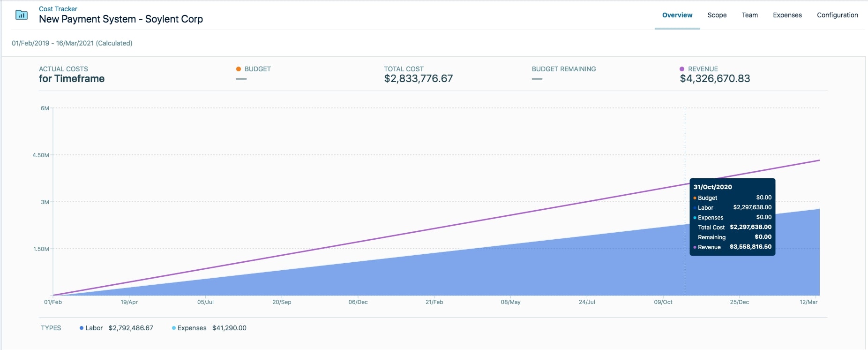
Task: Click the ACTUAL COSTS for Timeframe heading
Action: 72,75
